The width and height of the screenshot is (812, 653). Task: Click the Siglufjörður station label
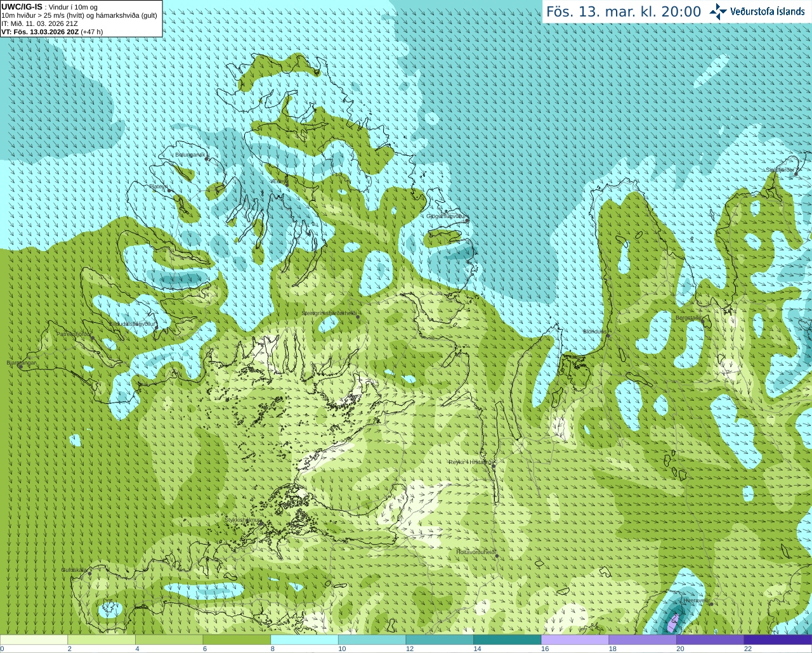point(780,170)
